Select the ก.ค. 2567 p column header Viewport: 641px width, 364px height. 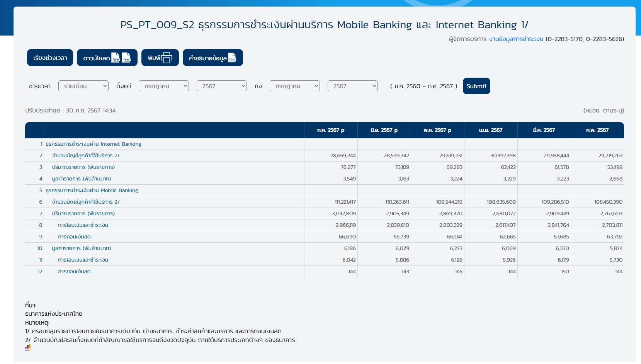click(x=331, y=130)
